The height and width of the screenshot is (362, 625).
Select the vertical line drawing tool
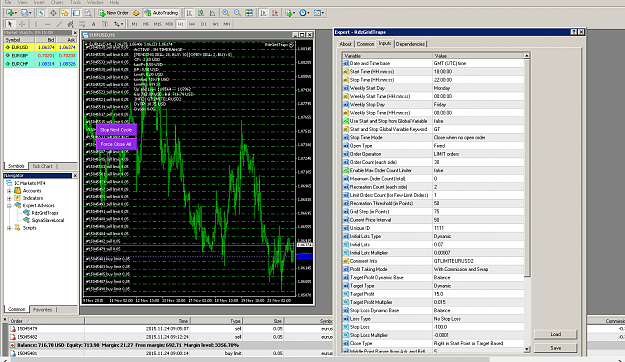coord(35,24)
